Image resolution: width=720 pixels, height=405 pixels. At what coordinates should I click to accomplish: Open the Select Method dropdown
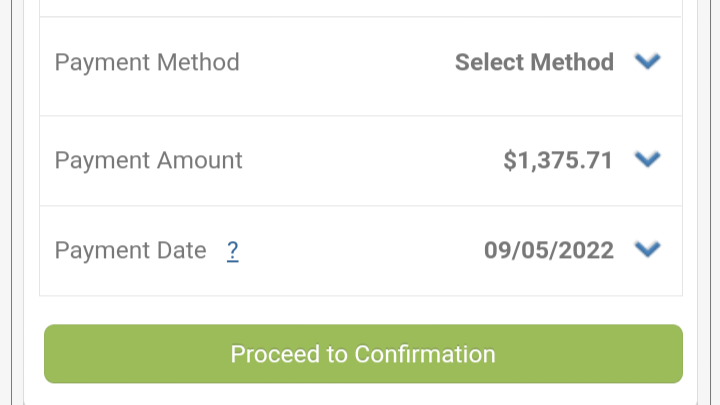tap(557, 62)
